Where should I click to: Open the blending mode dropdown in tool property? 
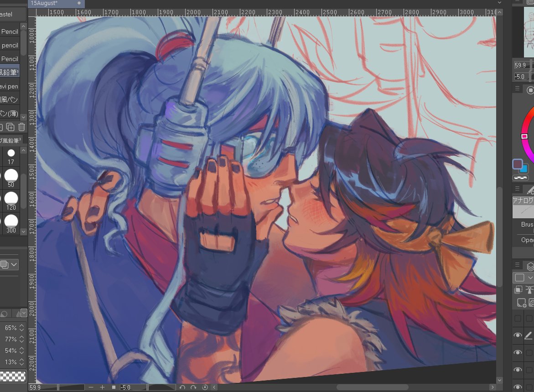click(x=9, y=264)
